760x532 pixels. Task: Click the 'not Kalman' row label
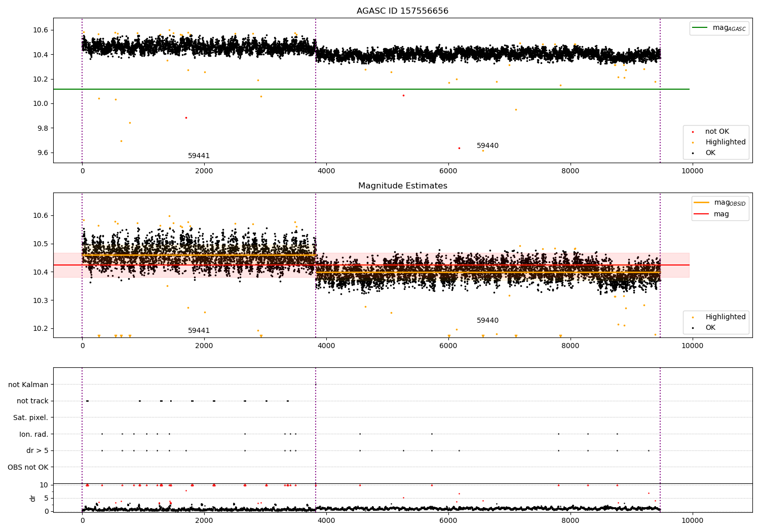28,385
